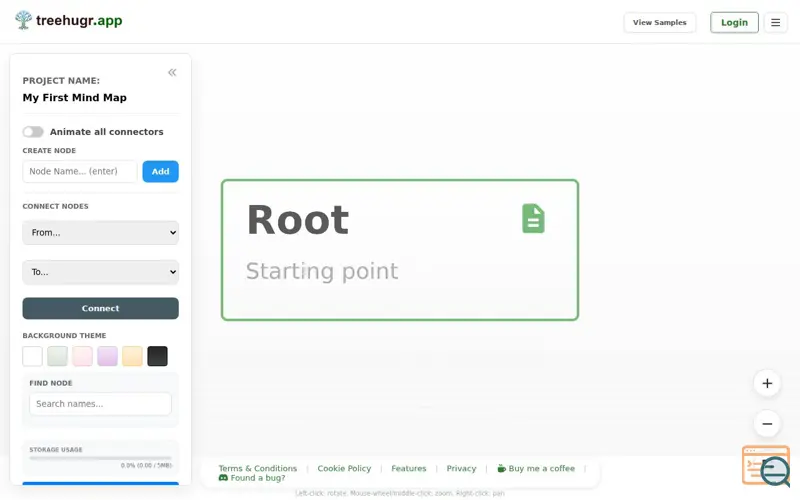Viewport: 800px width, 500px height.
Task: Click the project name My First Mind Map
Action: [x=74, y=97]
